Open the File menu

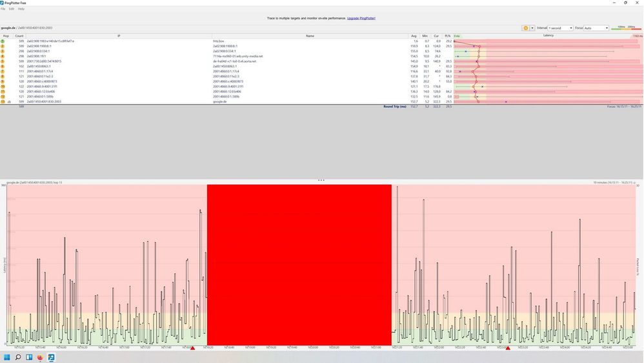tap(3, 8)
